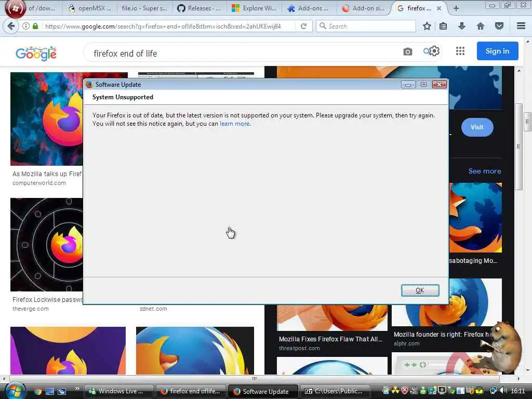
Task: Click the Google logo
Action: click(x=36, y=54)
